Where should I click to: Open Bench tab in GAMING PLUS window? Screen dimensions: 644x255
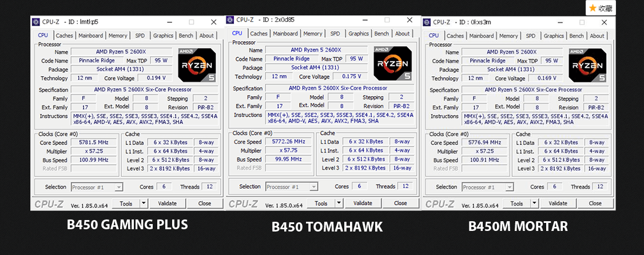click(x=186, y=36)
